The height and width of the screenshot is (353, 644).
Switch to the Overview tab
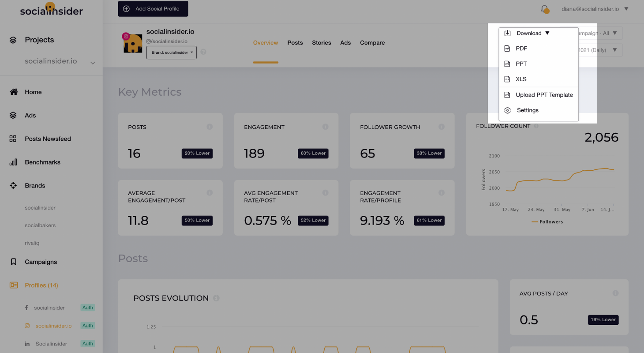266,43
